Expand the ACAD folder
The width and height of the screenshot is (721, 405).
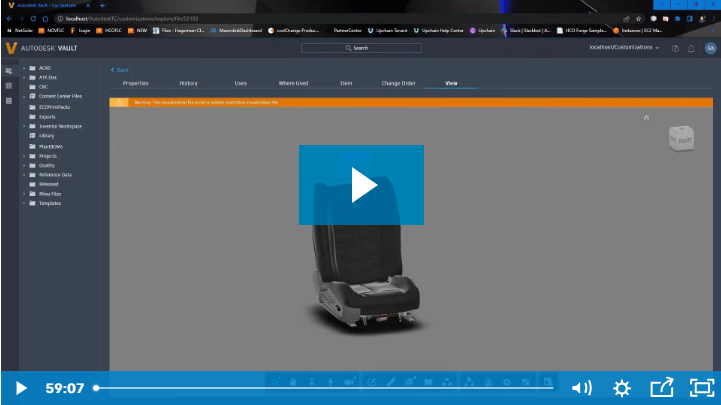[24, 68]
